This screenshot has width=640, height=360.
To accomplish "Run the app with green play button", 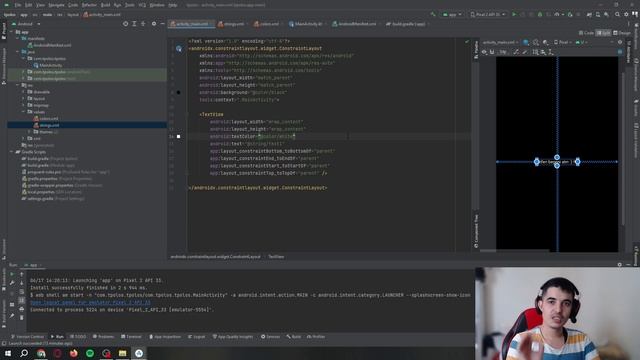I will 514,14.
